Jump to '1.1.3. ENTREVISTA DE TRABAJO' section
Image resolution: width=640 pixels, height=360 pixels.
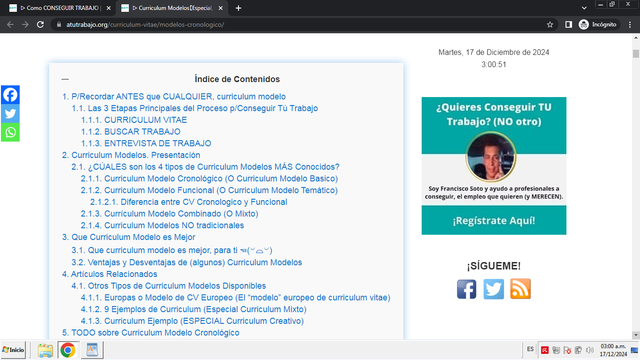pos(146,143)
